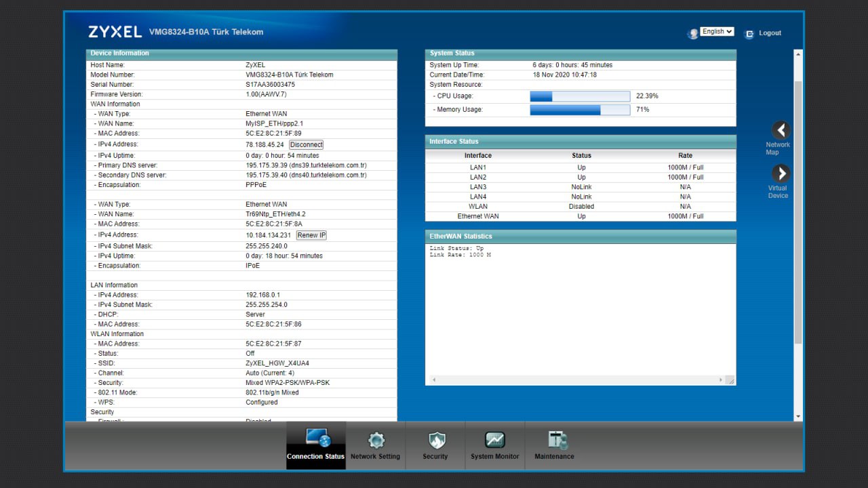Image resolution: width=868 pixels, height=488 pixels.
Task: Click the LAN2 row in Interface Status
Action: pos(580,177)
